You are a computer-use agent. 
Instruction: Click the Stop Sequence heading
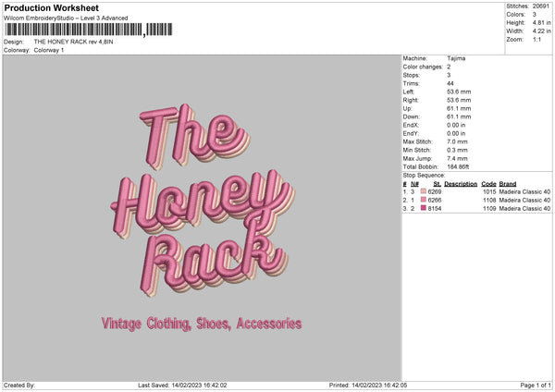[424, 176]
